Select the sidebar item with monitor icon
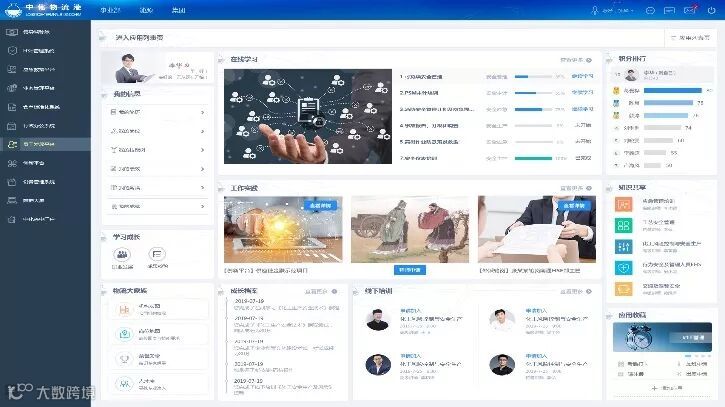This screenshot has height=407, width=725. tap(12, 32)
